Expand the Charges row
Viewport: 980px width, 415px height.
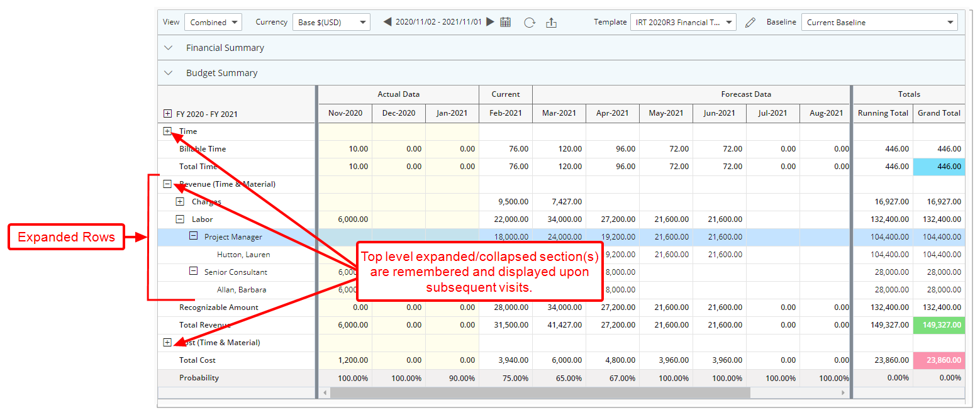[180, 202]
